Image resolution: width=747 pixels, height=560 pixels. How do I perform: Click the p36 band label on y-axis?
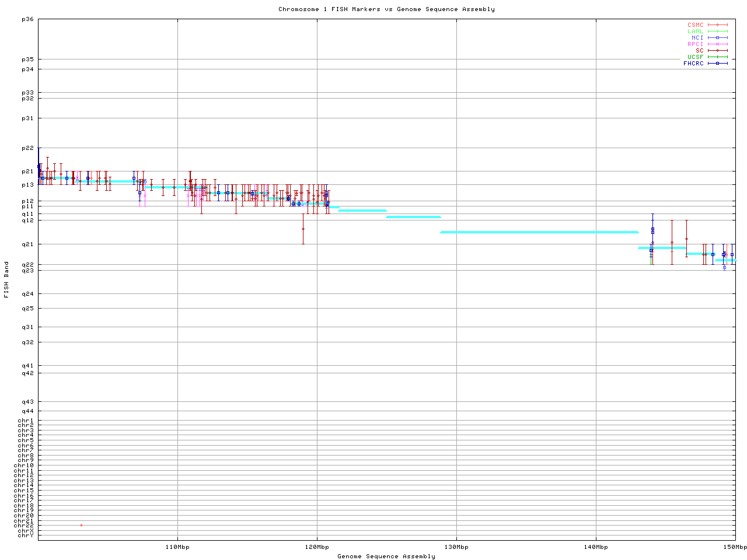coord(27,19)
